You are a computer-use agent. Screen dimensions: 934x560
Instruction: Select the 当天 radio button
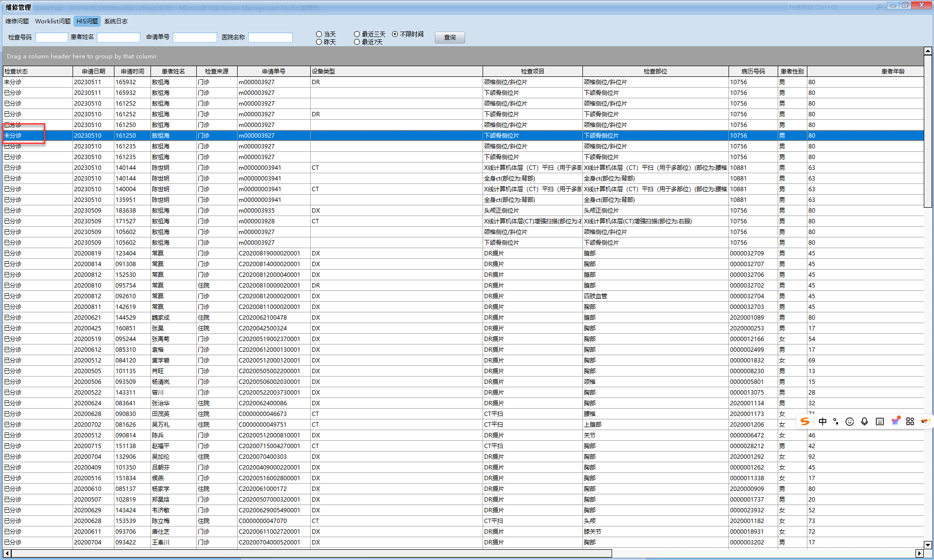[319, 34]
